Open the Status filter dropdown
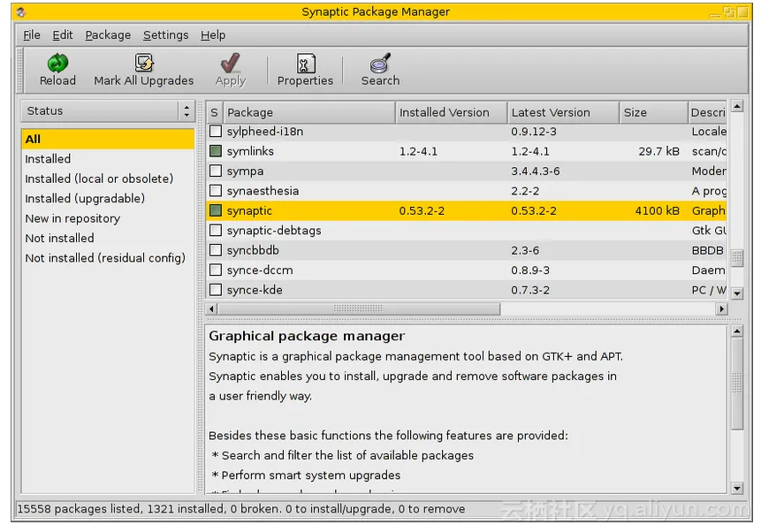This screenshot has width=761, height=532. [108, 111]
